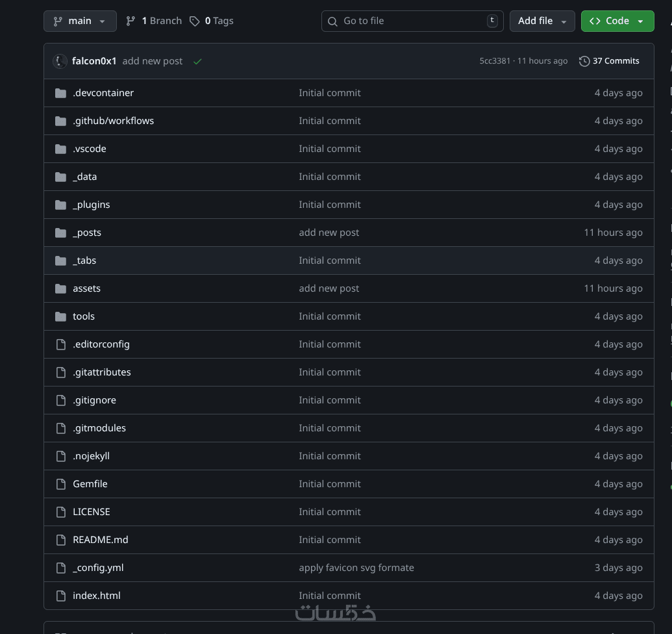
Task: Open the 1 Branch link
Action: tap(154, 21)
